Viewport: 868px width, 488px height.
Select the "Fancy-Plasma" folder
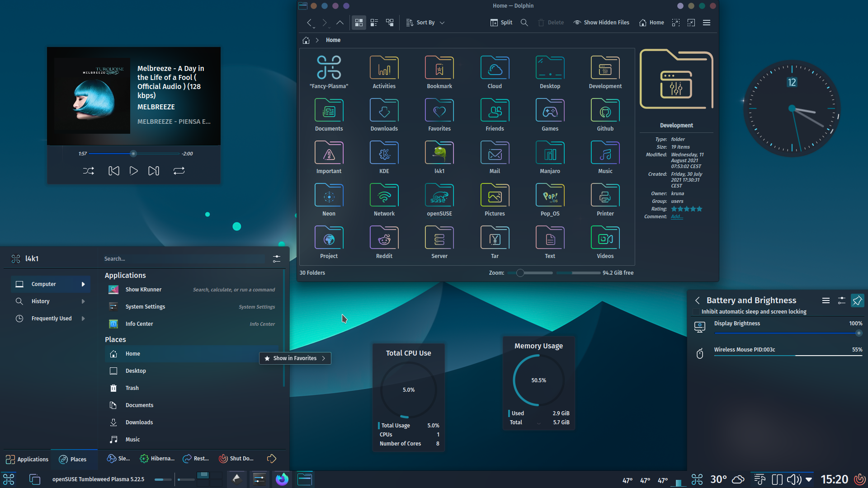329,72
